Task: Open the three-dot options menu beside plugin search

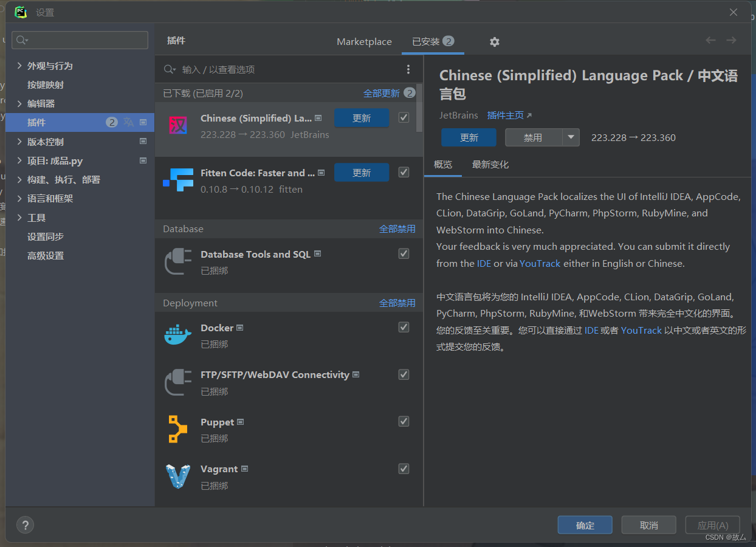Action: (x=408, y=69)
